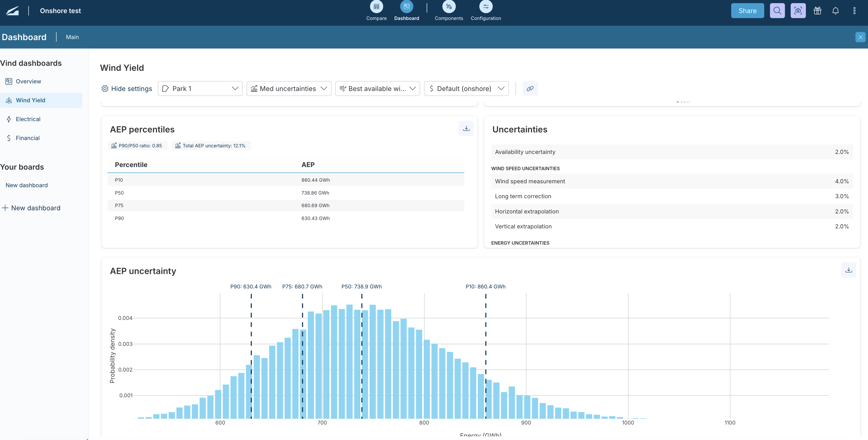This screenshot has width=868, height=440.
Task: Toggle Hide settings
Action: click(x=127, y=89)
